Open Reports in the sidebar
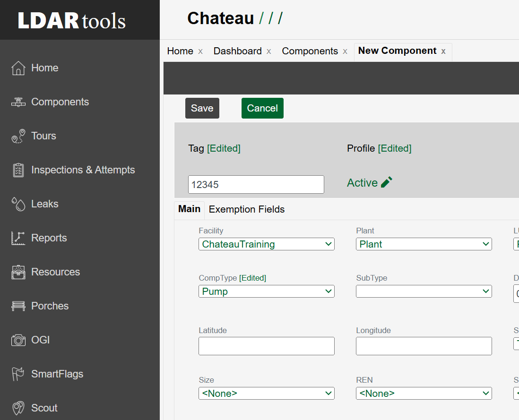 pos(49,238)
